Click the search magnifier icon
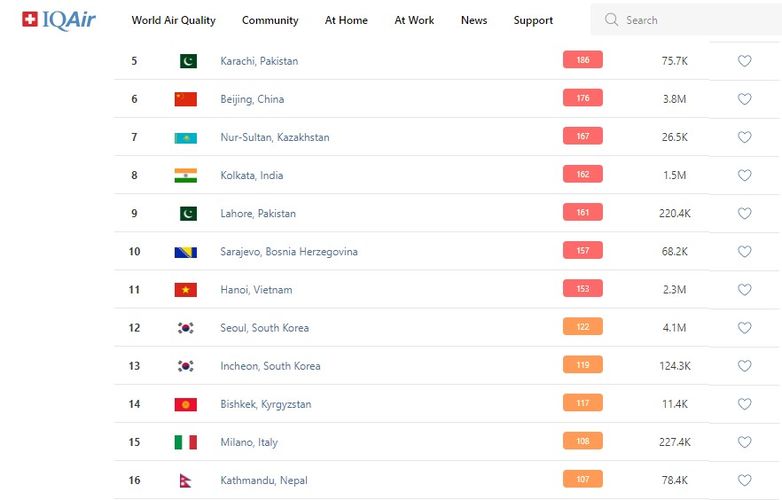782x500 pixels. click(612, 20)
